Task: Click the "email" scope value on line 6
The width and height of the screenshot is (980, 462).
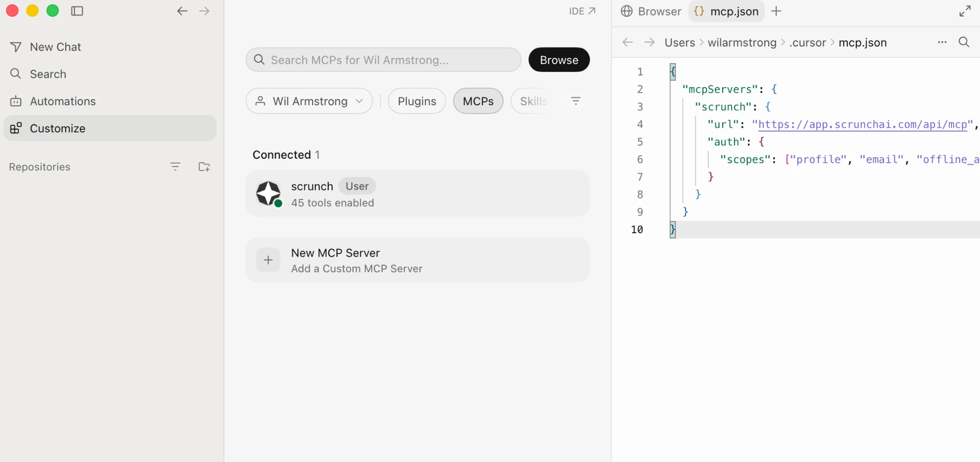Action: 882,159
